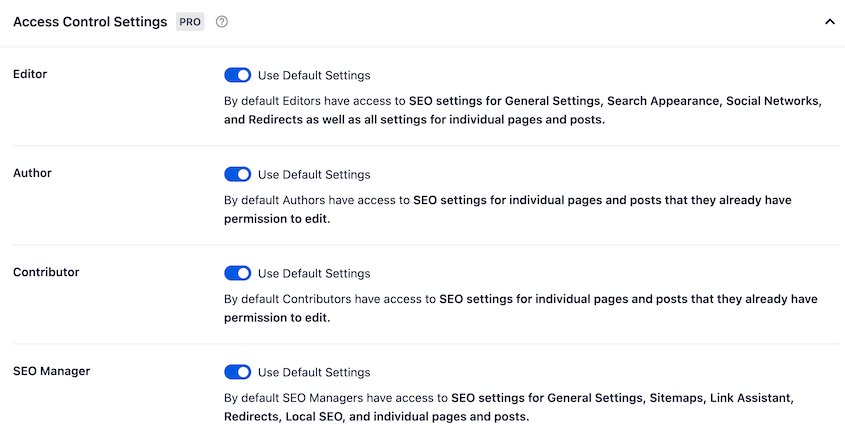Click Contributor's "Use Default Settings" label
This screenshot has height=437, width=845.
click(x=314, y=273)
